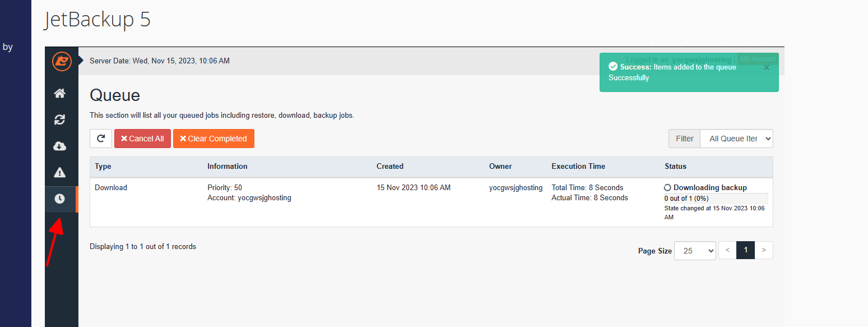Click '15 Nov 2023 10:06 AM' created cell
The height and width of the screenshot is (327, 868).
pos(414,187)
